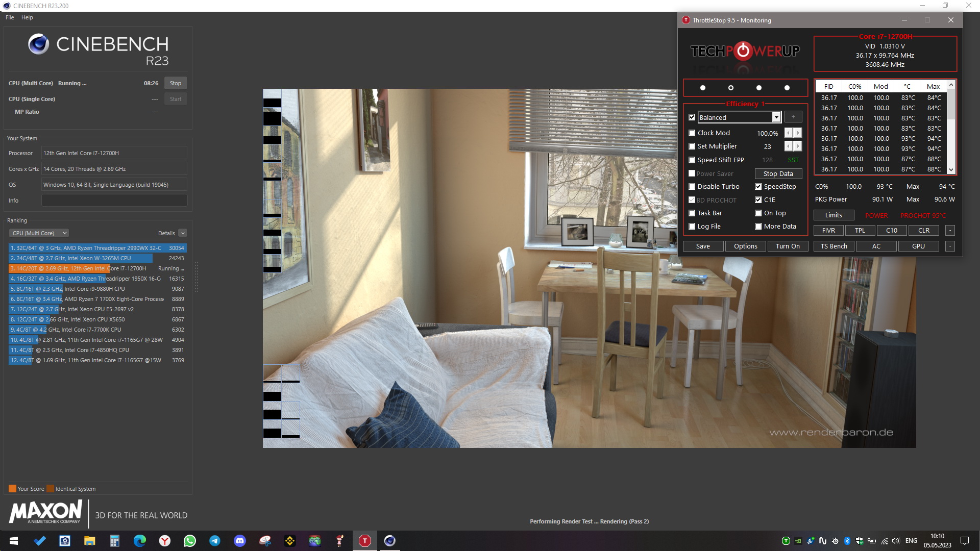Open the Help menu in Cinebench

coord(27,17)
